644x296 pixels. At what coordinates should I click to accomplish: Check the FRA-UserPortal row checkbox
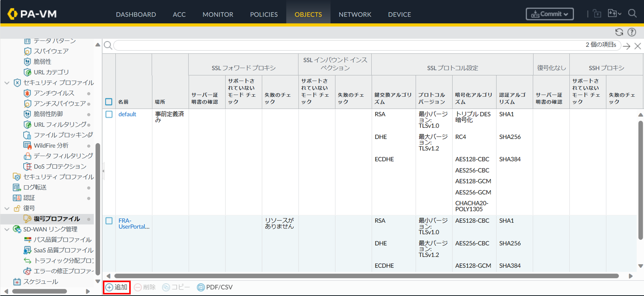(x=109, y=221)
